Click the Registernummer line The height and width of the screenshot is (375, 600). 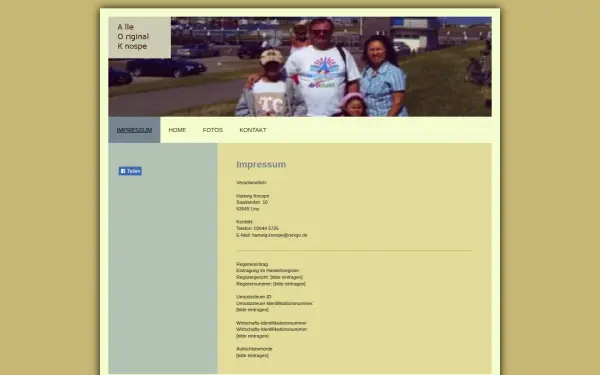[x=271, y=284]
